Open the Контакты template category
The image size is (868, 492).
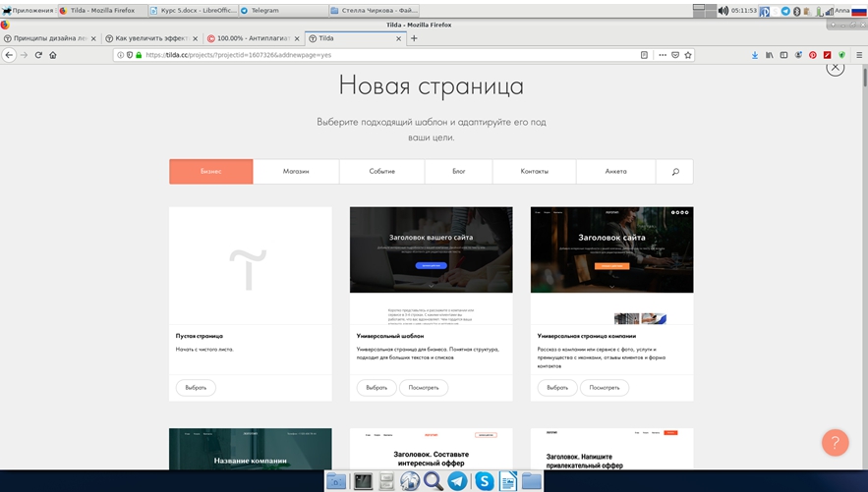(534, 172)
